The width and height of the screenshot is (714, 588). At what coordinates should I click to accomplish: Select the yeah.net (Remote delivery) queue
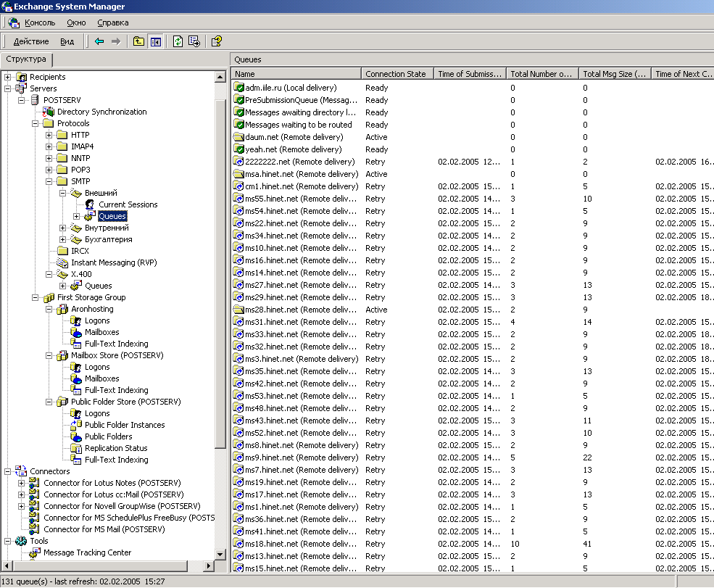[x=294, y=149]
